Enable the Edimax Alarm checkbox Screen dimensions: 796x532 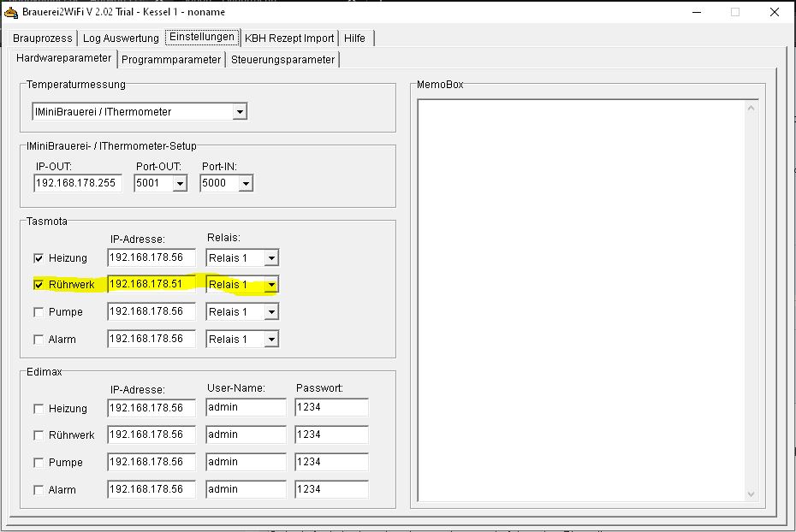tap(39, 490)
